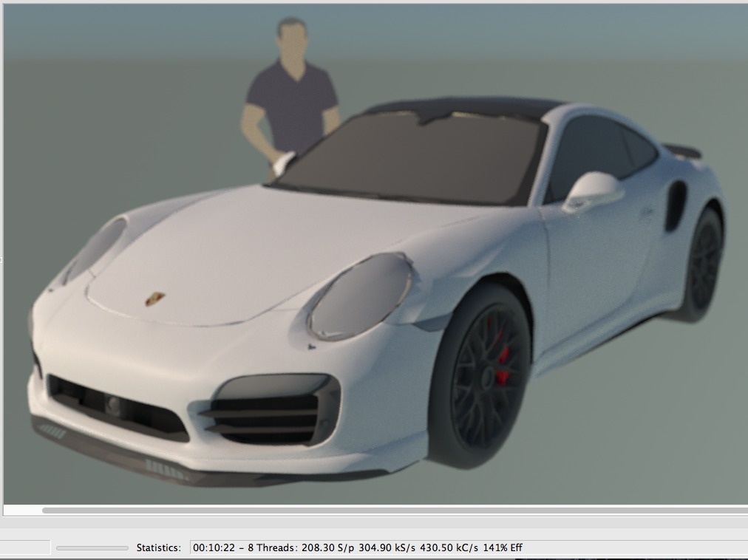The width and height of the screenshot is (748, 560).
Task: Click the 'Statistics:' label
Action: point(158,547)
